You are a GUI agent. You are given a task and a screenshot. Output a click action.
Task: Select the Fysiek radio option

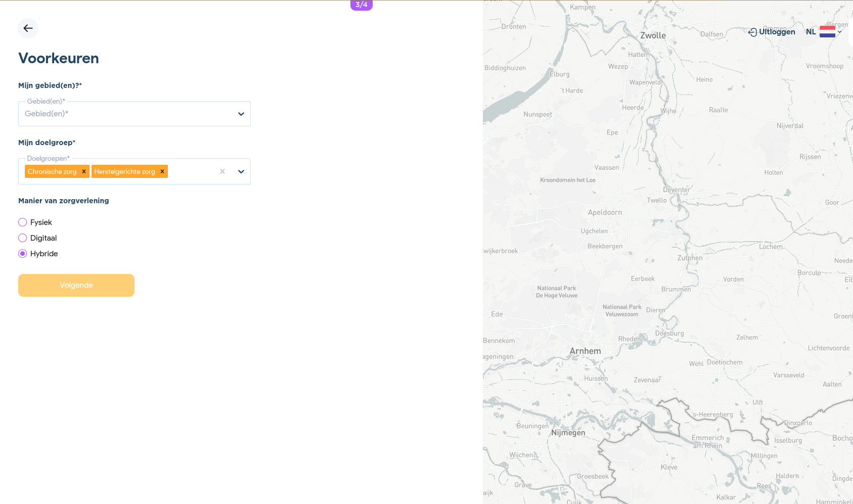(23, 222)
